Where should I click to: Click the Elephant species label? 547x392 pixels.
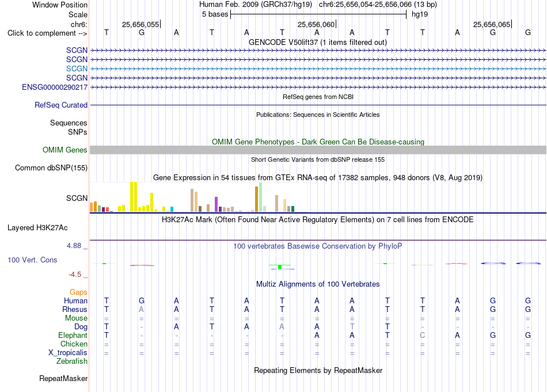tap(73, 335)
